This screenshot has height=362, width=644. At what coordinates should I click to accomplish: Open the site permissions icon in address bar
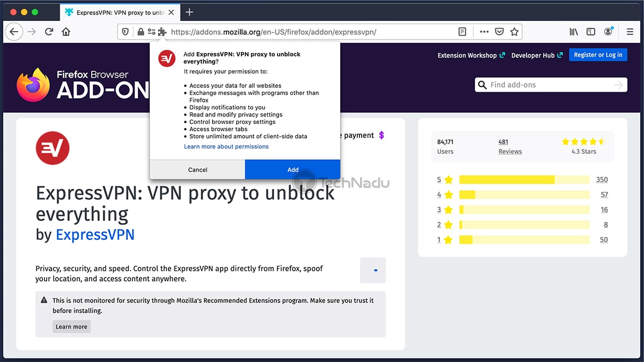pyautogui.click(x=151, y=32)
